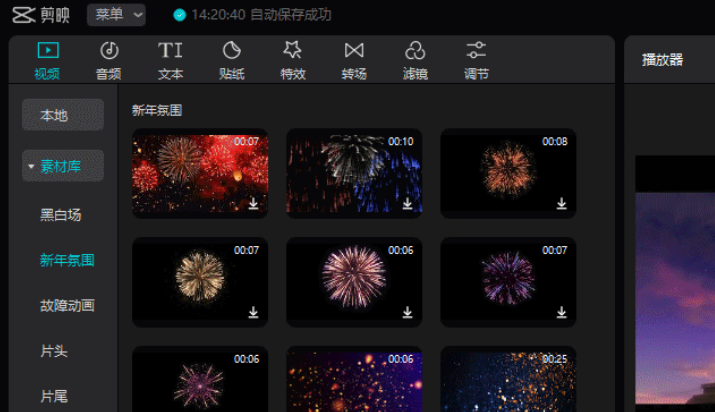Download the golden firework 00:07 clip
The height and width of the screenshot is (412, 715).
tap(254, 312)
